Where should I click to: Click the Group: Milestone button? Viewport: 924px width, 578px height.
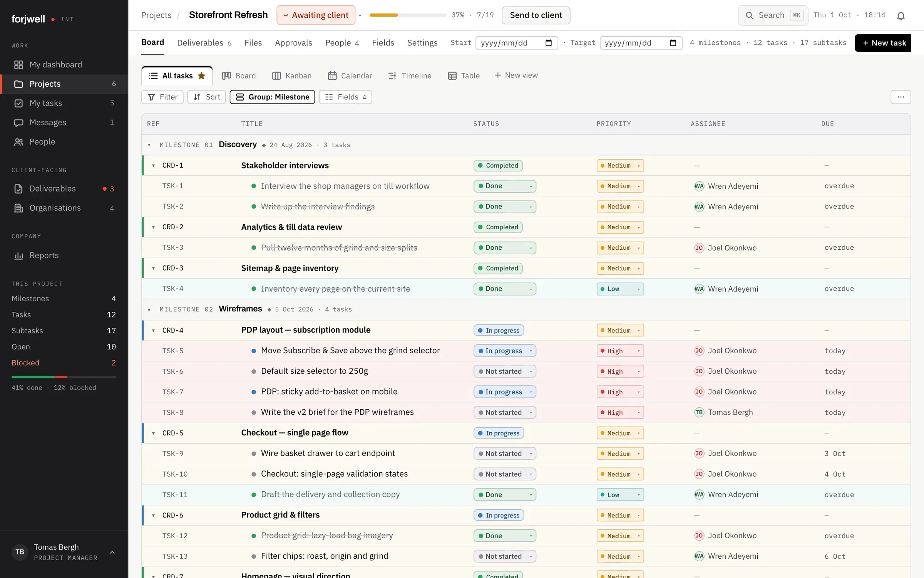[272, 97]
